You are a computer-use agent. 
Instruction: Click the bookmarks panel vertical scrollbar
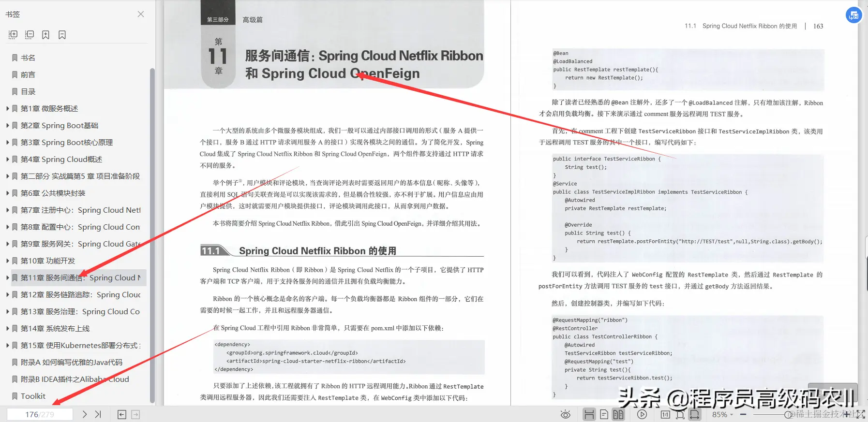click(x=152, y=235)
